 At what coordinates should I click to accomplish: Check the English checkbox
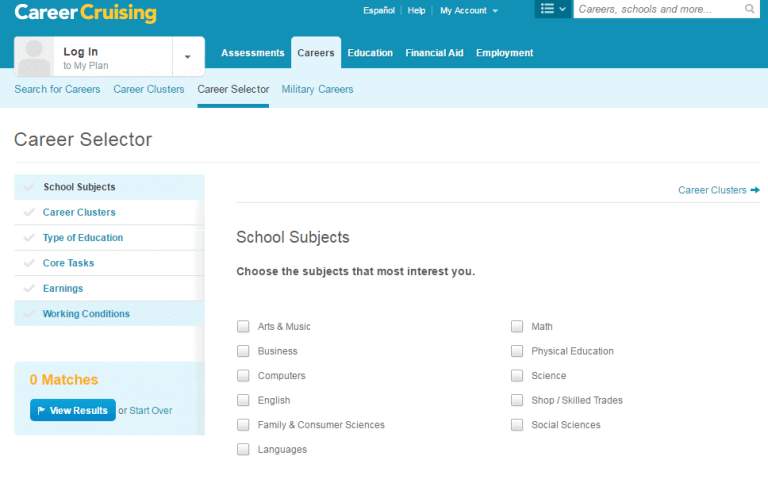pos(243,400)
